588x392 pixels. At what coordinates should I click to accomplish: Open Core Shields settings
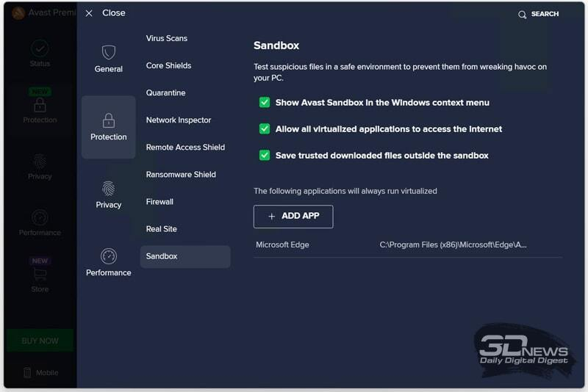168,65
